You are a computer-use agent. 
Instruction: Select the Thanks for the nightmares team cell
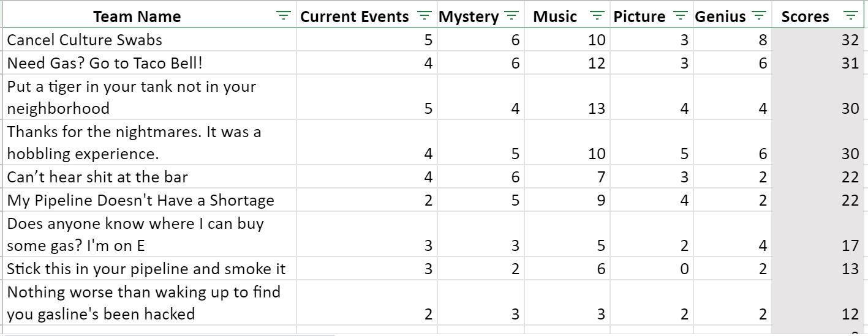[149, 143]
